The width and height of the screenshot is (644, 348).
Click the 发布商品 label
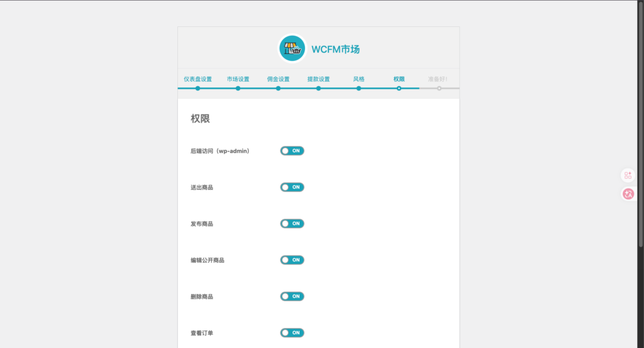(x=202, y=224)
